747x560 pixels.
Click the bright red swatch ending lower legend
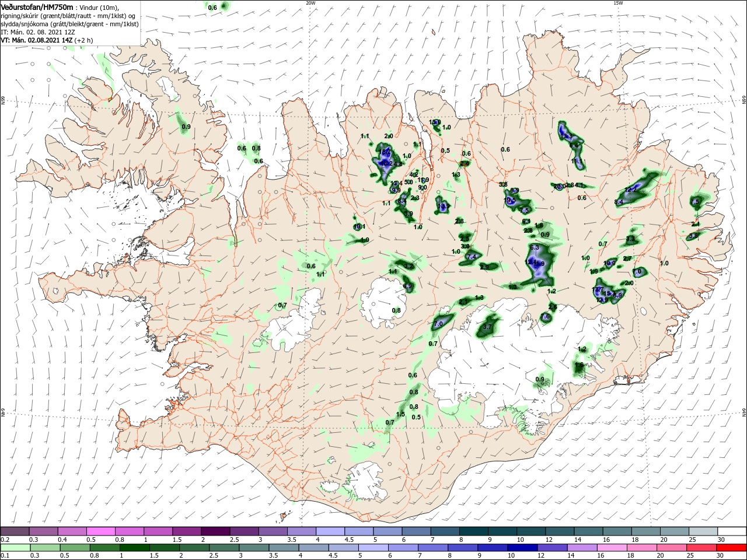pos(732,548)
